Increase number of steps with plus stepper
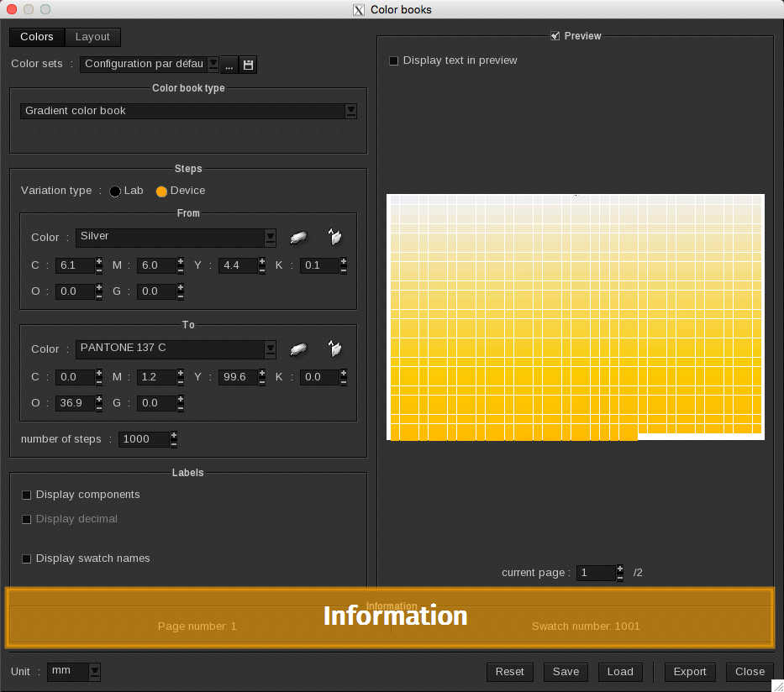 [174, 435]
